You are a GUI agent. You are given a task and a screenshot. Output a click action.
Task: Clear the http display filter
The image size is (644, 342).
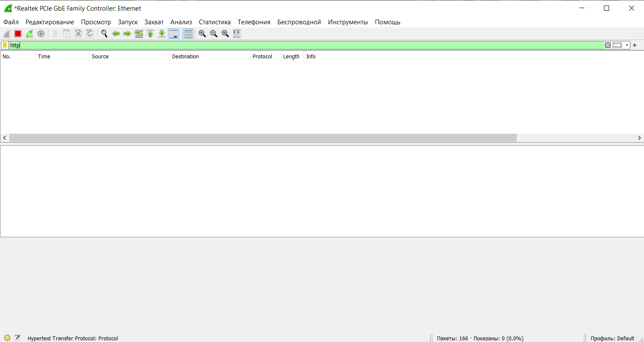pos(608,45)
